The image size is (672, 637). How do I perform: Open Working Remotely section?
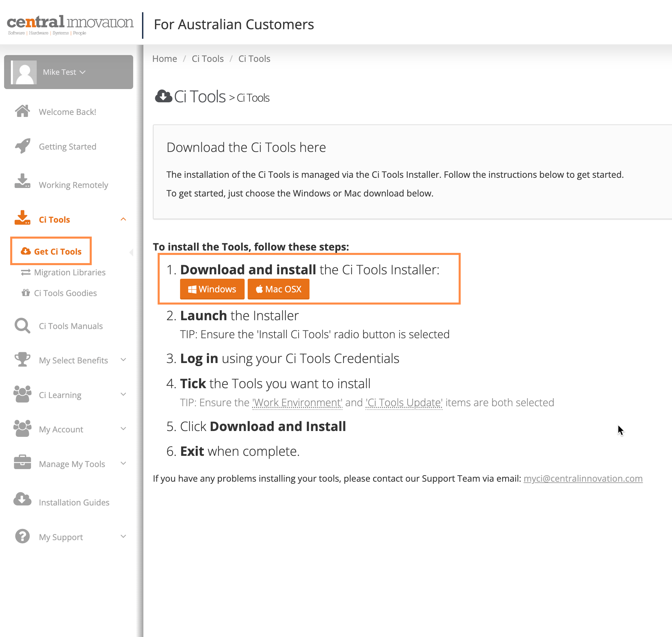click(73, 185)
